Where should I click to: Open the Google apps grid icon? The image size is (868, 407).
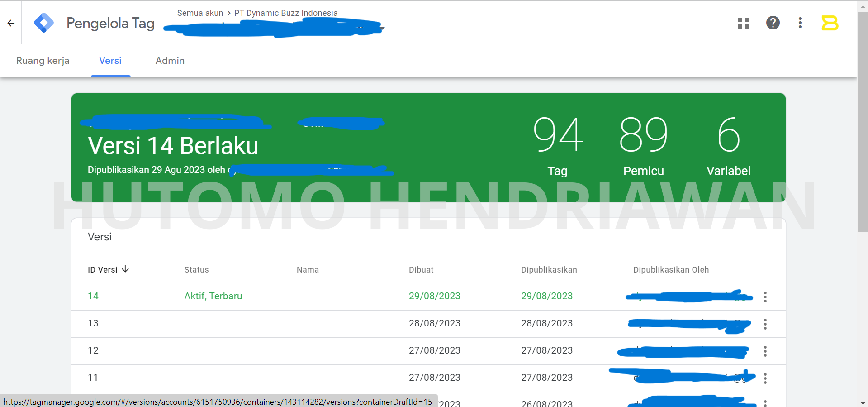[743, 23]
